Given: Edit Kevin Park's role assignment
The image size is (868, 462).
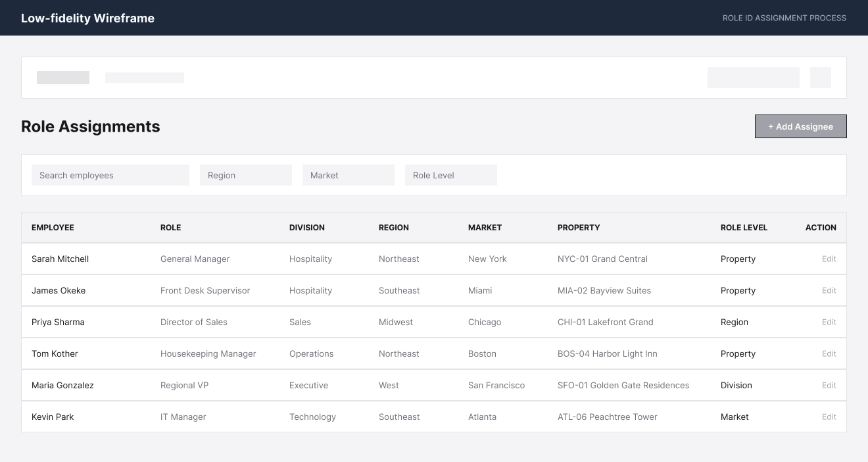Looking at the screenshot, I should [829, 417].
